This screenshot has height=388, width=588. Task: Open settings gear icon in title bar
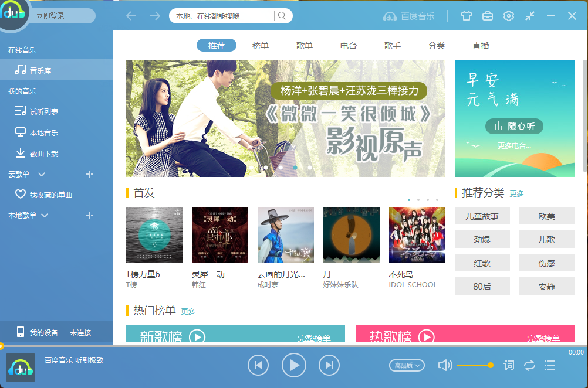click(509, 16)
